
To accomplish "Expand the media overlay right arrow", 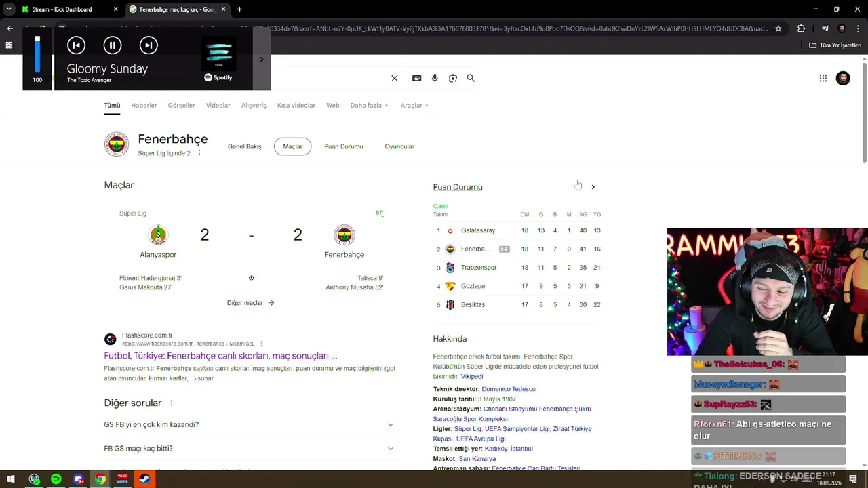I will point(262,60).
